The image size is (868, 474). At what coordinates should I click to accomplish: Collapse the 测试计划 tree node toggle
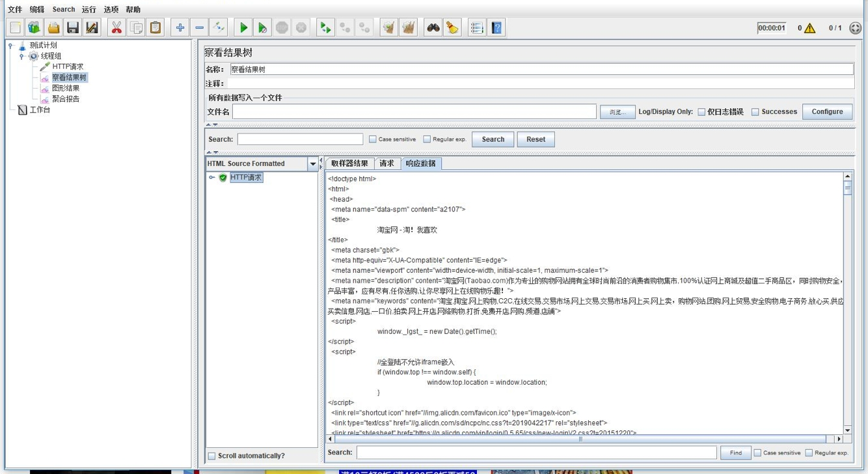(x=10, y=46)
